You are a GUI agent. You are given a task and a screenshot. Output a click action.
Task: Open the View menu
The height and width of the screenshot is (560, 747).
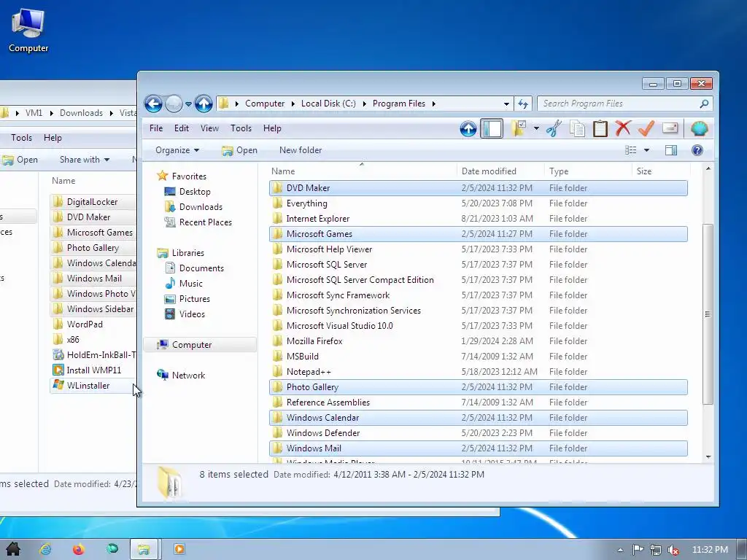pos(209,128)
